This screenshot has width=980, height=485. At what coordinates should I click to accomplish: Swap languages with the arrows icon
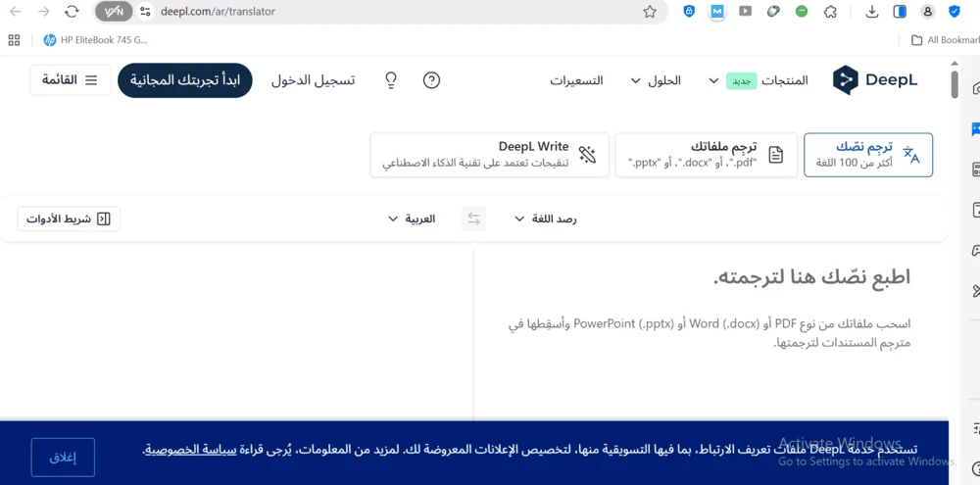pos(473,218)
